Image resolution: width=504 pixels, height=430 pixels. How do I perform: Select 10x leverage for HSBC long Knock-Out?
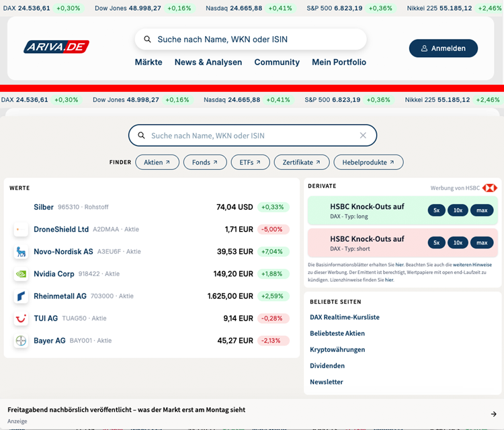click(x=458, y=210)
